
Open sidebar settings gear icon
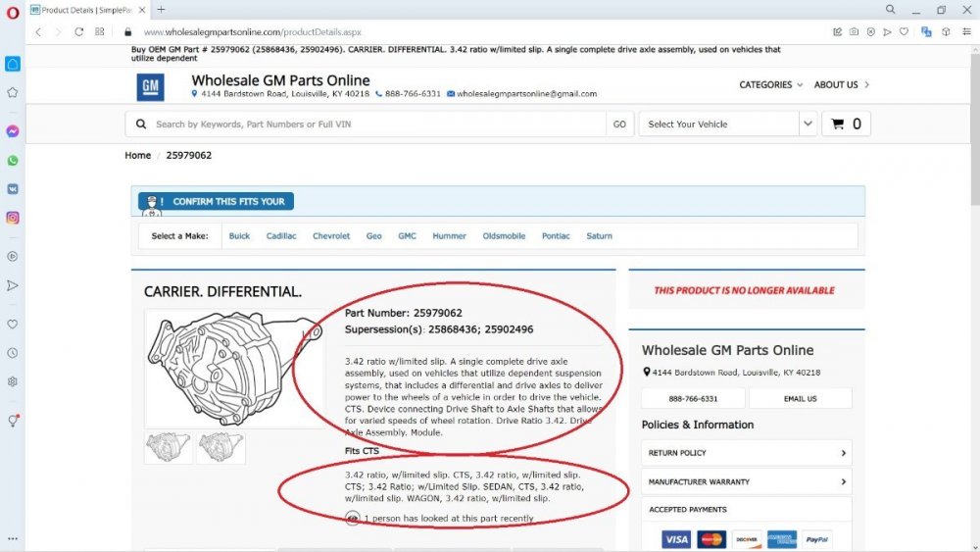(13, 381)
